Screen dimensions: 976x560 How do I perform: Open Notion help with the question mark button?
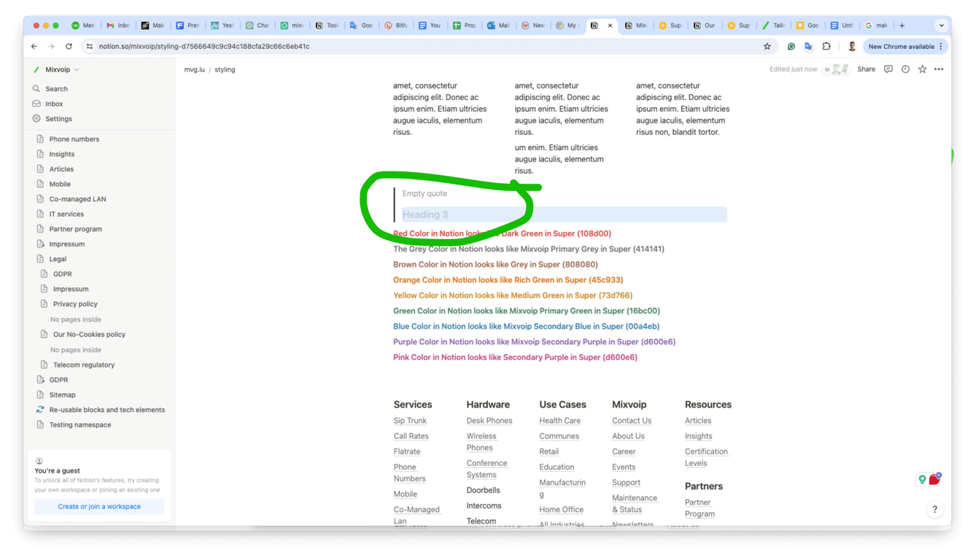pos(934,510)
